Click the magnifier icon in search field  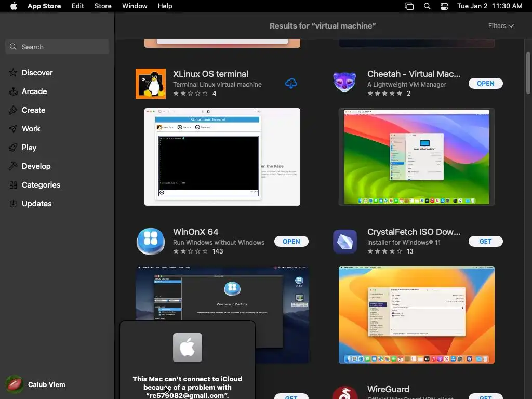click(13, 47)
